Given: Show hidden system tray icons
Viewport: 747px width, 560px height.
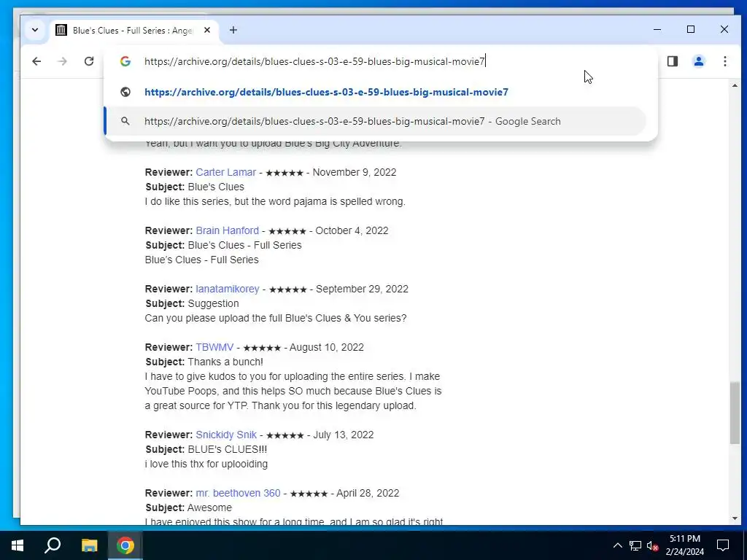Looking at the screenshot, I should coord(617,545).
